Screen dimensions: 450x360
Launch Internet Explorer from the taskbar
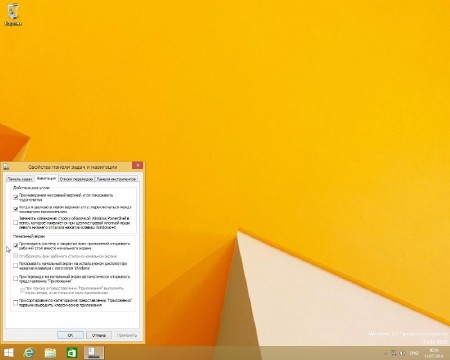(29, 353)
